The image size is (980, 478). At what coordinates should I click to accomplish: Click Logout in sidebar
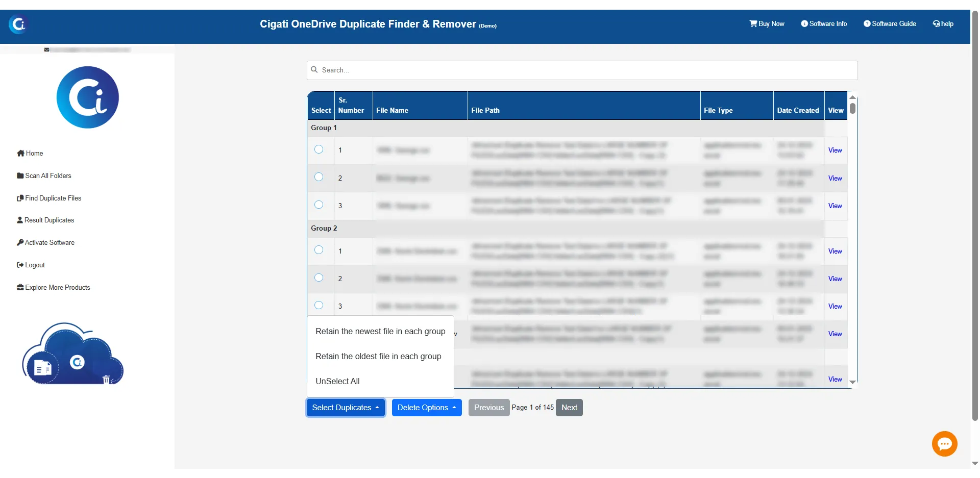tap(31, 265)
